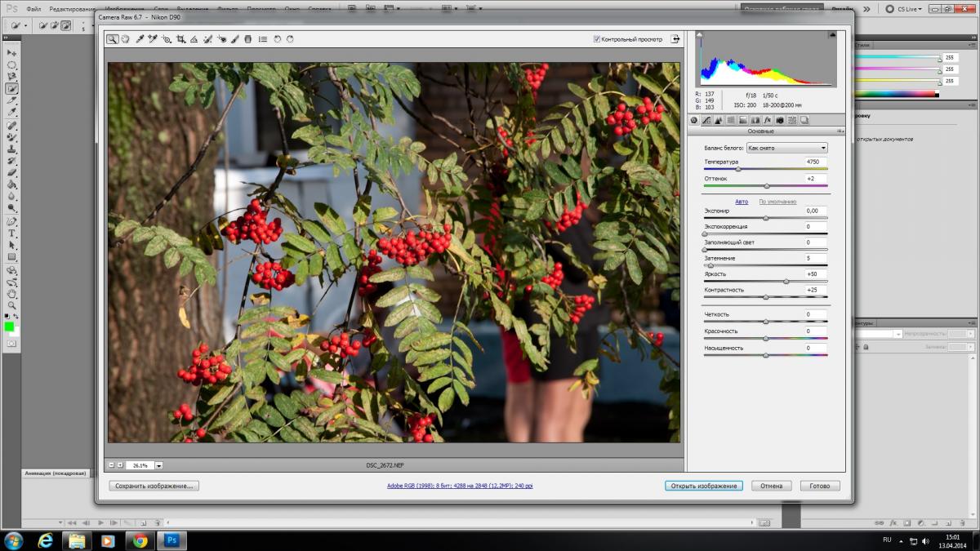Rotate image 90 degrees counterclockwise

[277, 38]
